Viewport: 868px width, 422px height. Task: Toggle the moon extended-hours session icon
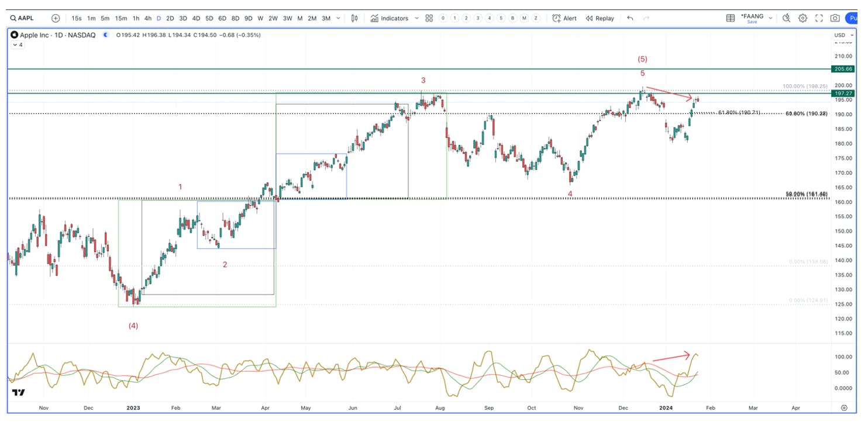(106, 35)
